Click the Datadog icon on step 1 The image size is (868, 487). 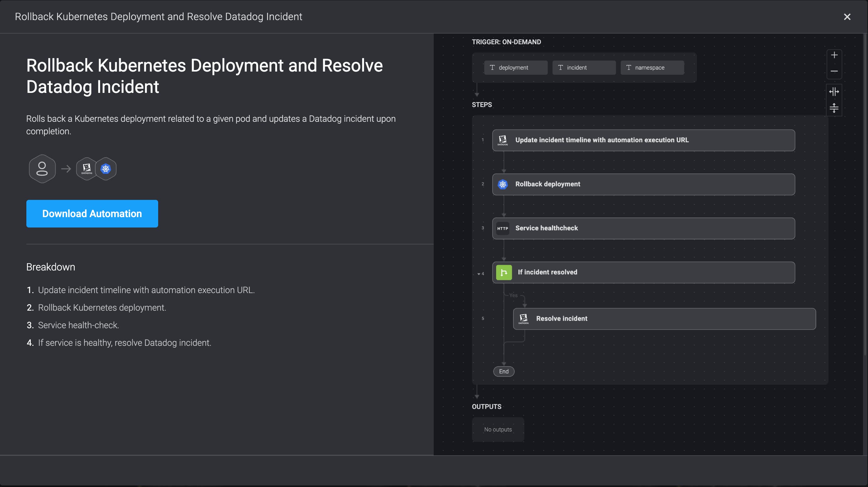(503, 140)
